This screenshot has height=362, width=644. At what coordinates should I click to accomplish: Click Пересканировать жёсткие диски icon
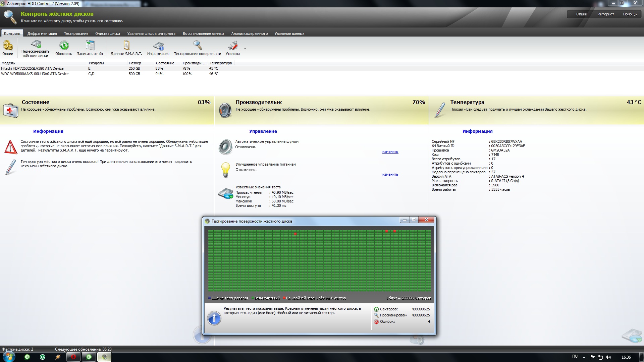click(x=36, y=44)
